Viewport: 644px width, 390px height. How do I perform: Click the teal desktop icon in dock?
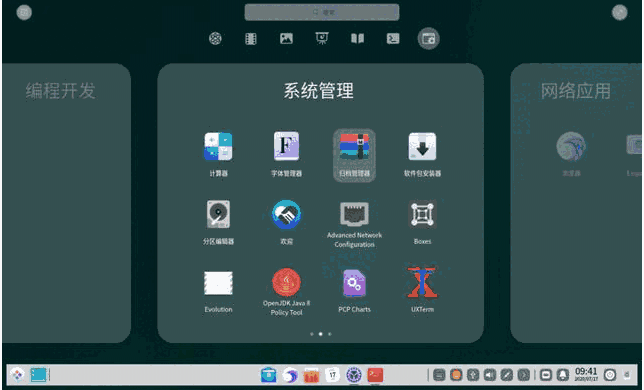coord(38,375)
